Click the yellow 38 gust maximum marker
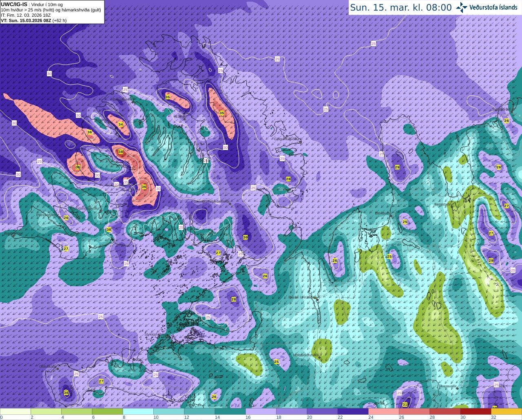Screen dimensions: 522x420 coord(121,152)
